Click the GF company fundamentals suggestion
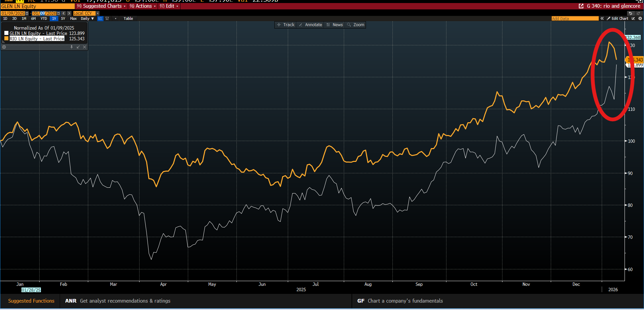 point(400,301)
